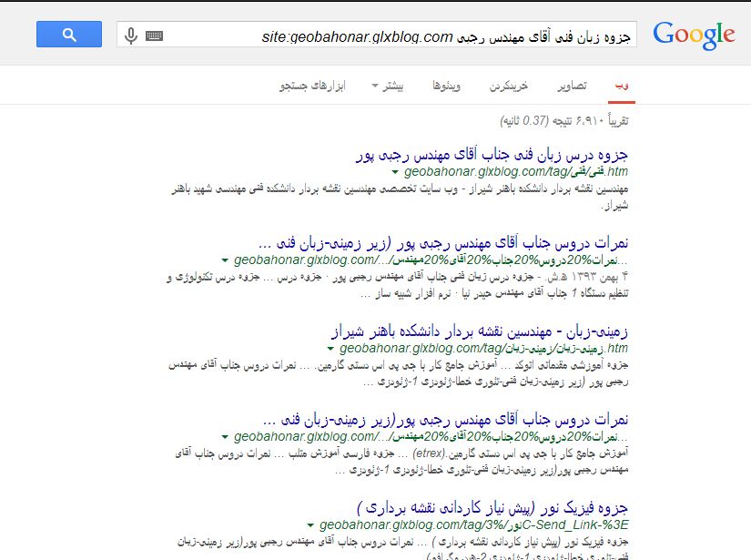Screen dimensions: 751x560
Task: Open the خریدکردن shopping tab
Action: coord(509,86)
